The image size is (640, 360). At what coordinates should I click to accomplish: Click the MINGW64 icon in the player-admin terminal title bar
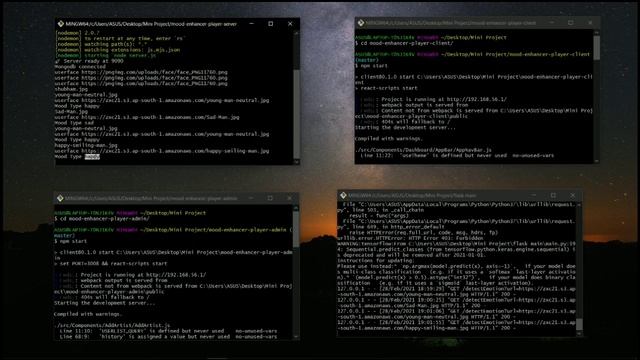point(60,198)
